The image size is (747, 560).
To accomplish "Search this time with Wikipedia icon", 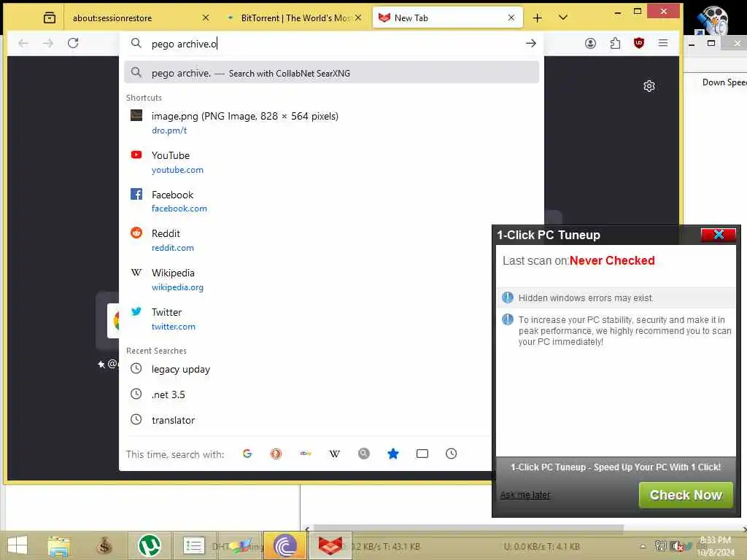I will click(334, 454).
